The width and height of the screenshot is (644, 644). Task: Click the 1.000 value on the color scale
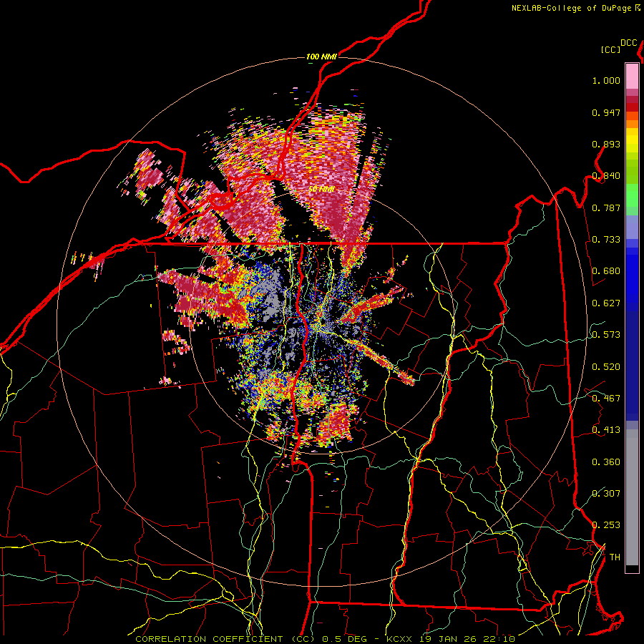[x=606, y=80]
